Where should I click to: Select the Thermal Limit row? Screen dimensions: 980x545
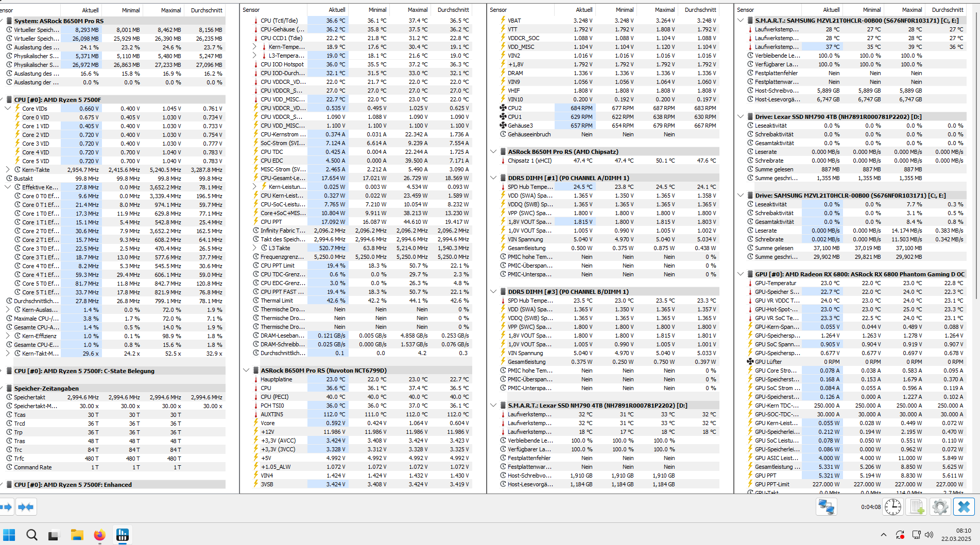(362, 301)
